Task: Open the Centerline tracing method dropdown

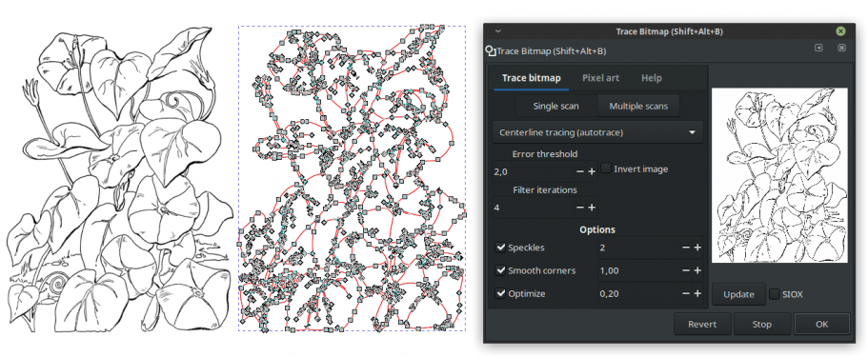Action: (x=597, y=132)
